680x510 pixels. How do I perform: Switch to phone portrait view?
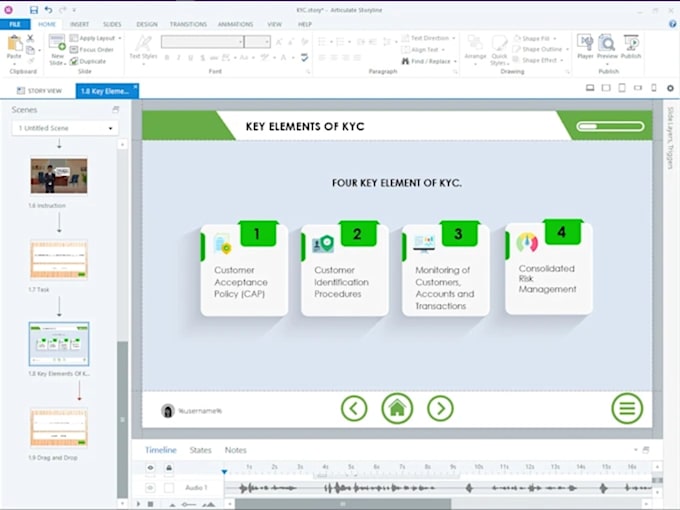pyautogui.click(x=654, y=88)
